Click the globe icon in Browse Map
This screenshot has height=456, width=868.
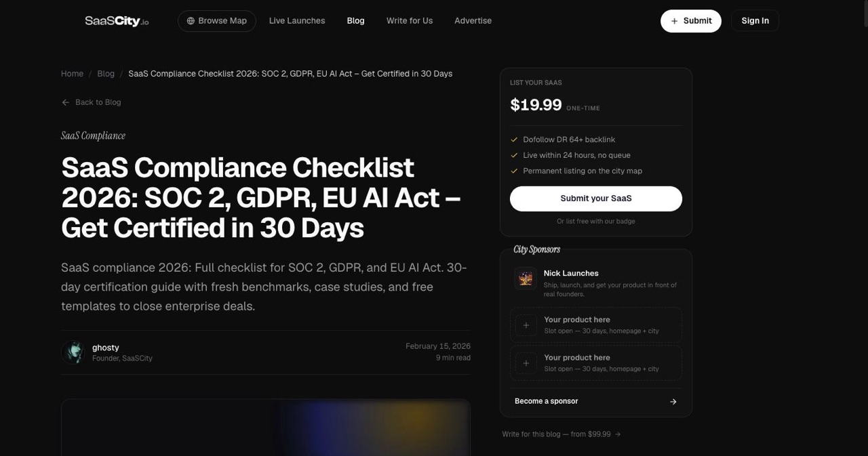coord(191,21)
